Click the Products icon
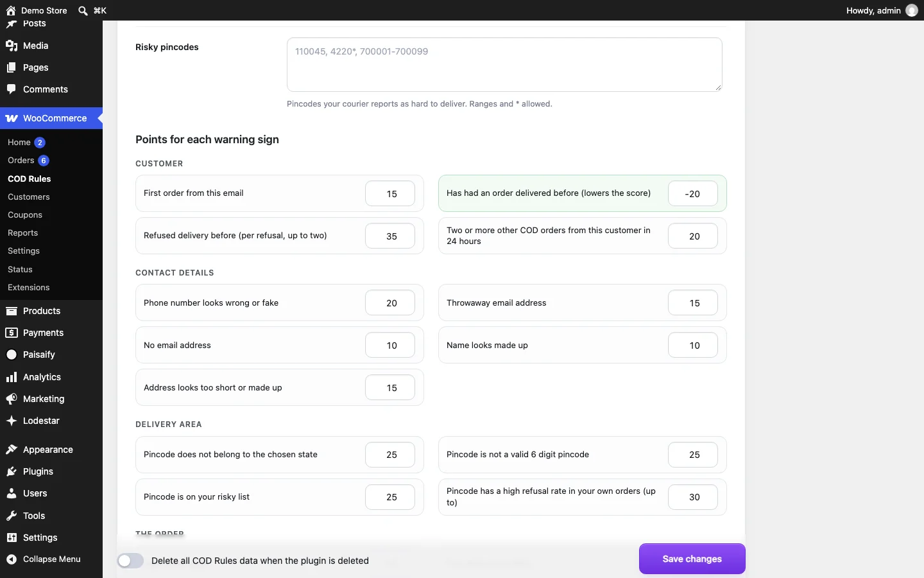The image size is (924, 578). coord(12,311)
